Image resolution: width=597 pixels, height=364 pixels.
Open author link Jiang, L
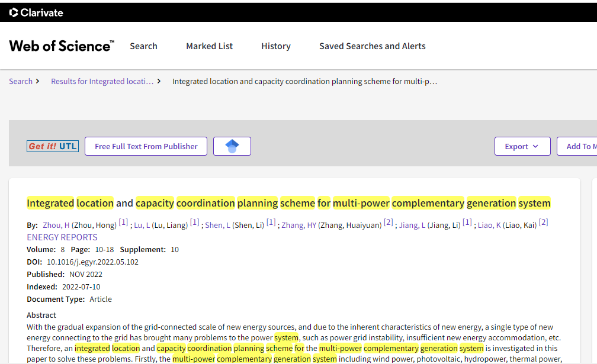pyautogui.click(x=412, y=225)
